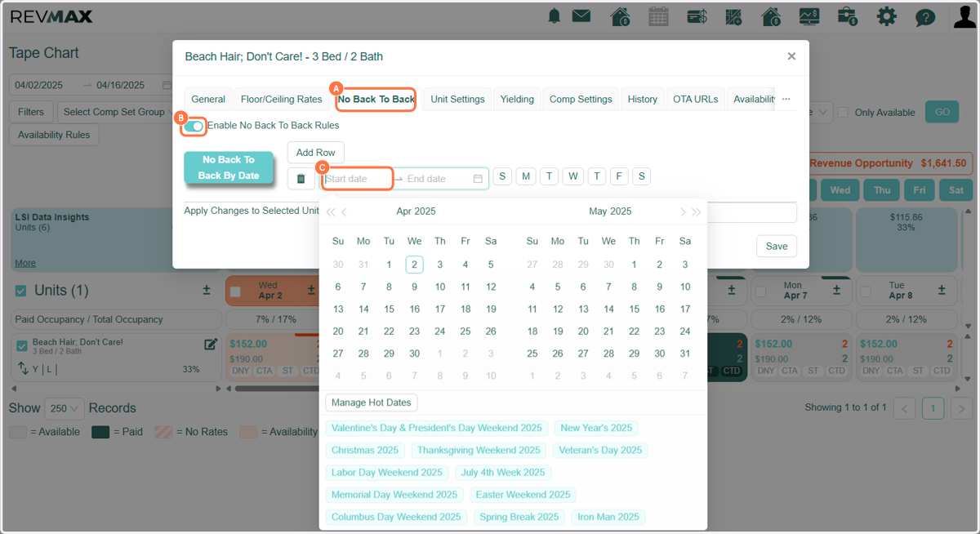Click the dark green Paid legend swatch
Viewport: 980px width, 534px height.
(x=100, y=432)
